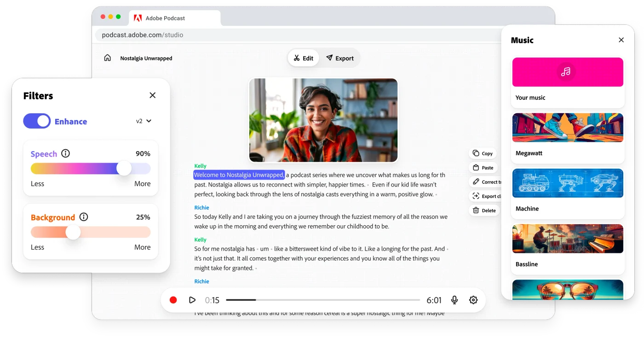Click the 6:01 total duration text
Viewport: 644px width, 339px height.
pyautogui.click(x=434, y=300)
